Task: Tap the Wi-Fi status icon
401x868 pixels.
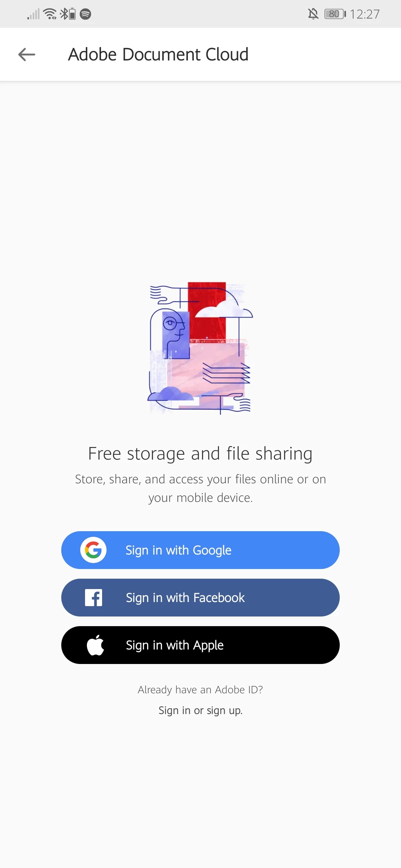Action: tap(50, 14)
